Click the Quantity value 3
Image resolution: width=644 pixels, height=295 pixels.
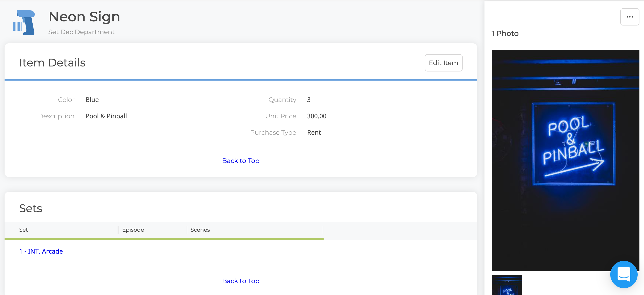(x=309, y=100)
